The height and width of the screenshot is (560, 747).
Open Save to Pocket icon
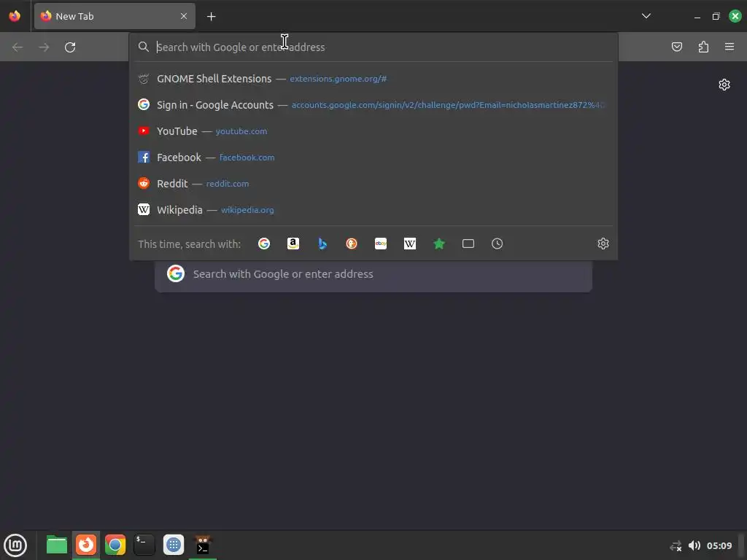(x=677, y=47)
